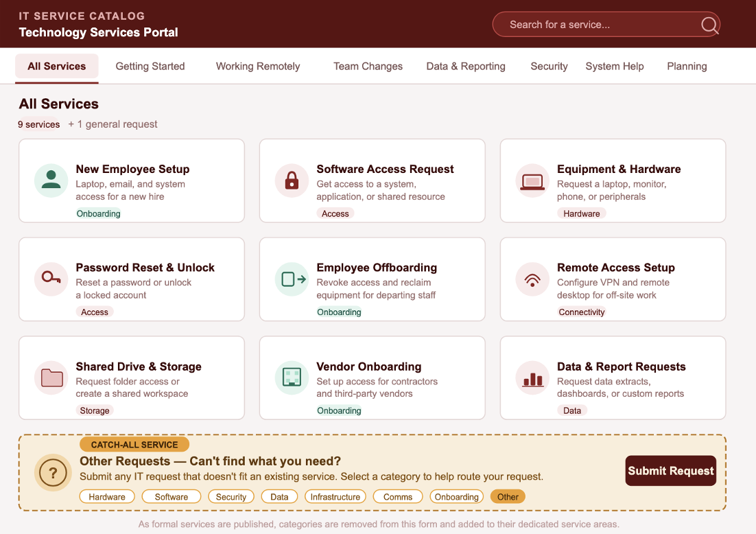
Task: Click the Equipment & Hardware laptop icon
Action: pos(532,181)
